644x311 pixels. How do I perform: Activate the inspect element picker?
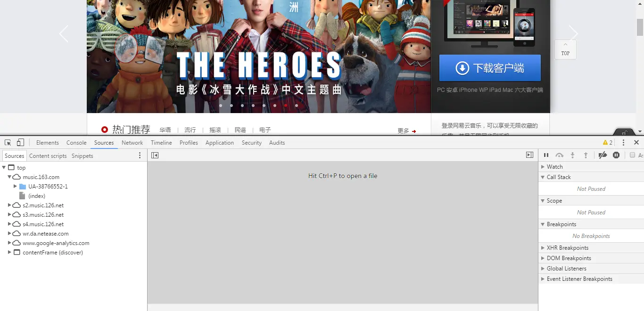click(8, 142)
